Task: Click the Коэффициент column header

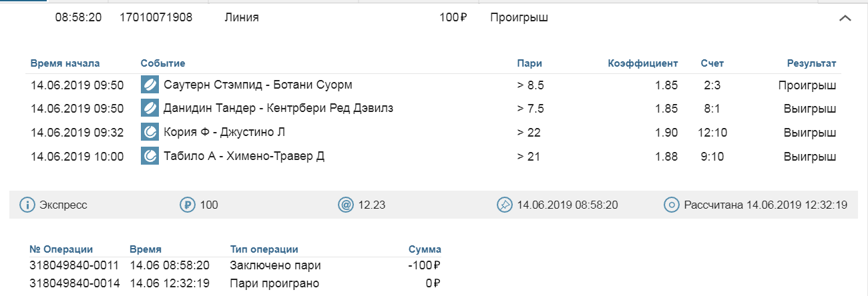Action: tap(642, 63)
